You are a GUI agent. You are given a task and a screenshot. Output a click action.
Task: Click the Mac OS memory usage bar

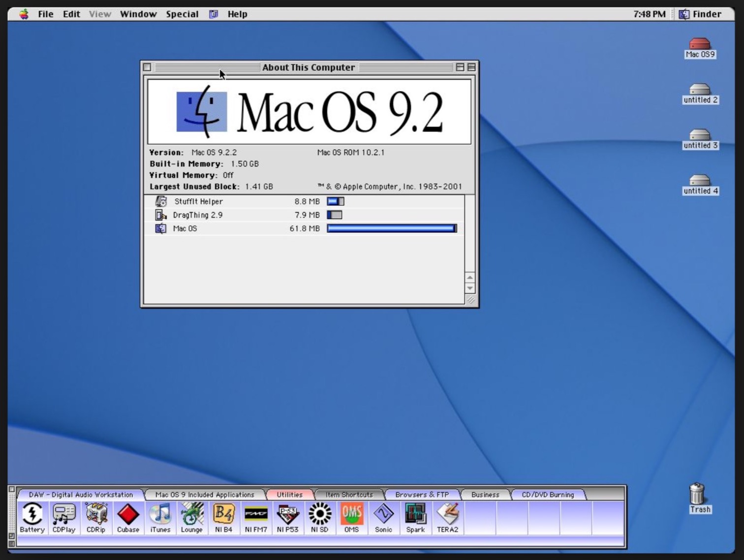tap(392, 228)
